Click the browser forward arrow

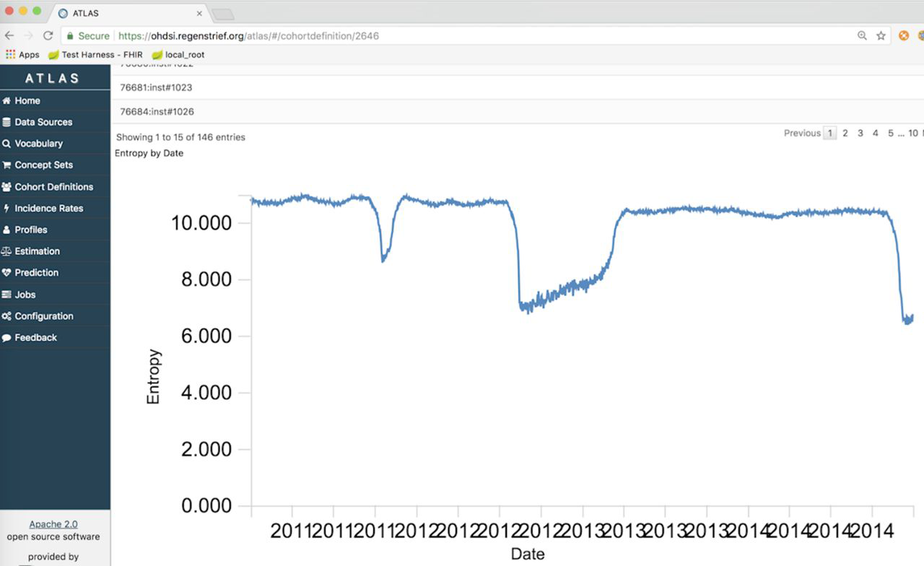[x=29, y=35]
